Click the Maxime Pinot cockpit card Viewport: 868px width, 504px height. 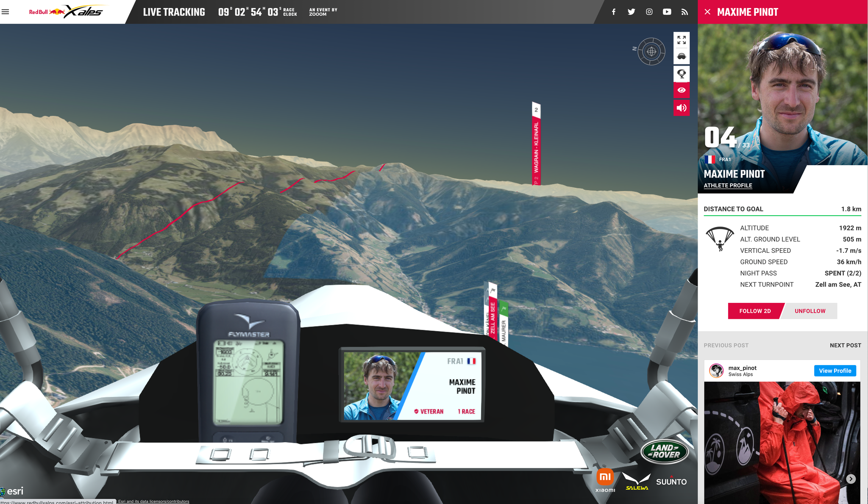click(x=412, y=385)
